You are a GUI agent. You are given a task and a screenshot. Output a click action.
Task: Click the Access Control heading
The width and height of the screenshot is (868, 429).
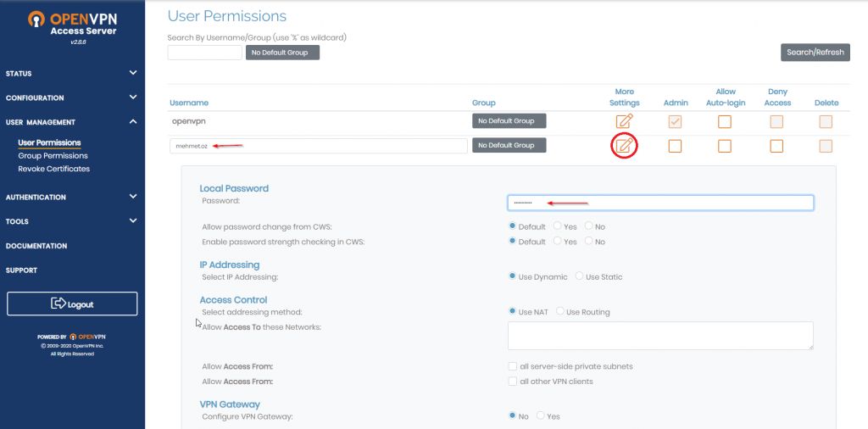click(x=234, y=300)
